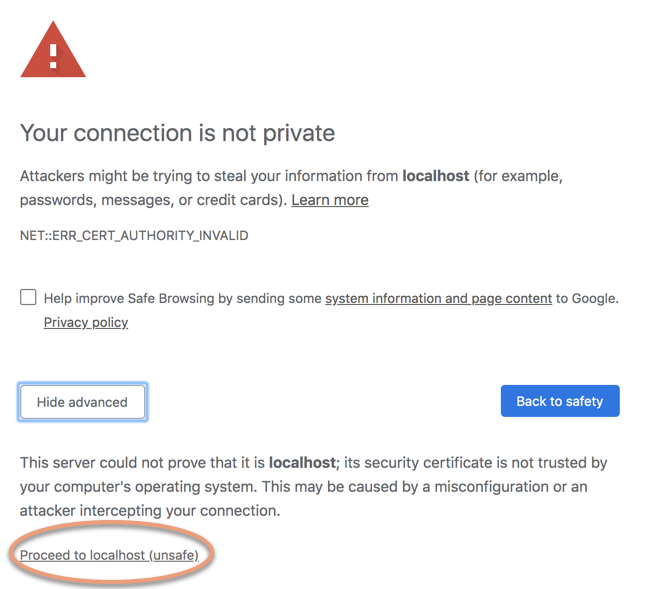The height and width of the screenshot is (589, 646).
Task: Proceed to localhost (unsafe) link
Action: point(109,555)
